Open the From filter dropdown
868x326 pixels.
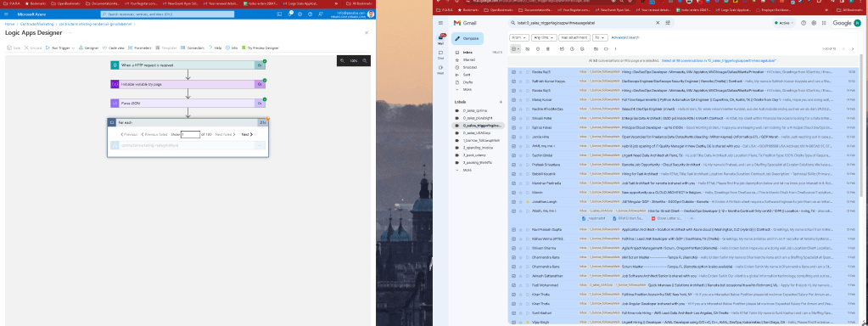coord(518,37)
